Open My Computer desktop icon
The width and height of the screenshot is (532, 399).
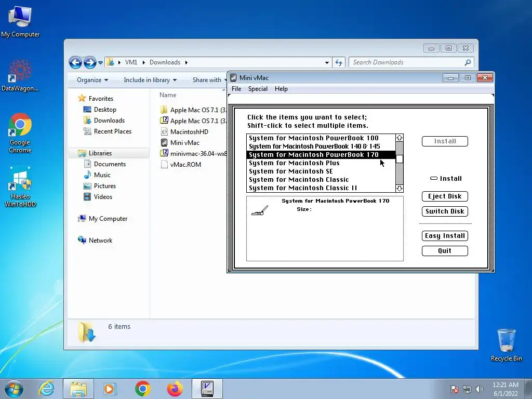[x=20, y=21]
